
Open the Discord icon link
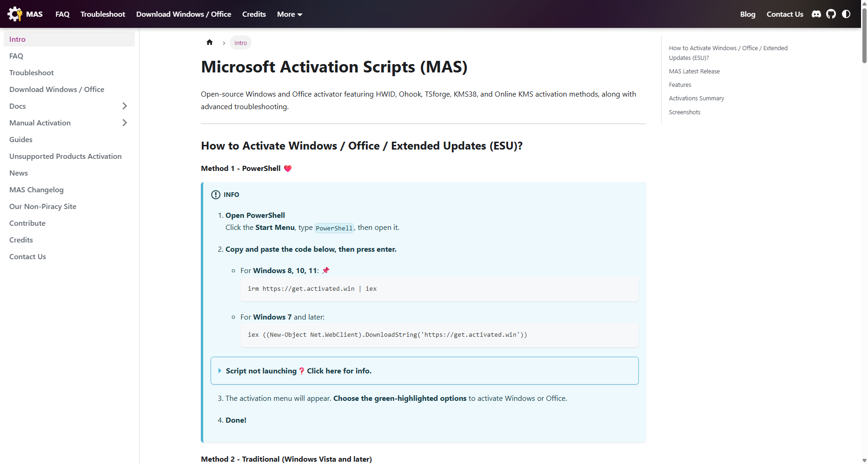click(x=816, y=14)
